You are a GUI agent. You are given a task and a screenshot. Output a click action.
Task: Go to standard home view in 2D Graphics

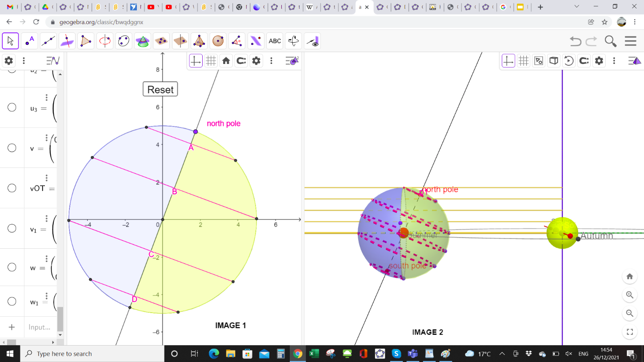tap(226, 61)
